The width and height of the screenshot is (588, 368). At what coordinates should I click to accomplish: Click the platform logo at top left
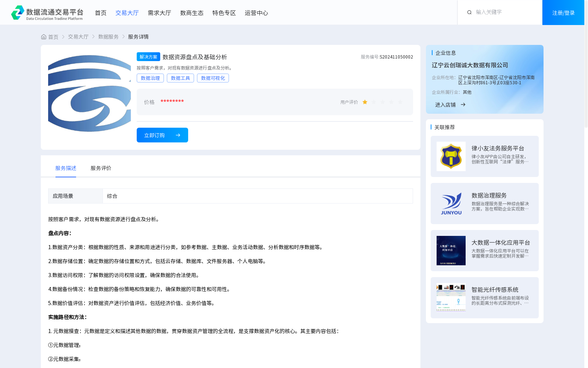(x=47, y=13)
